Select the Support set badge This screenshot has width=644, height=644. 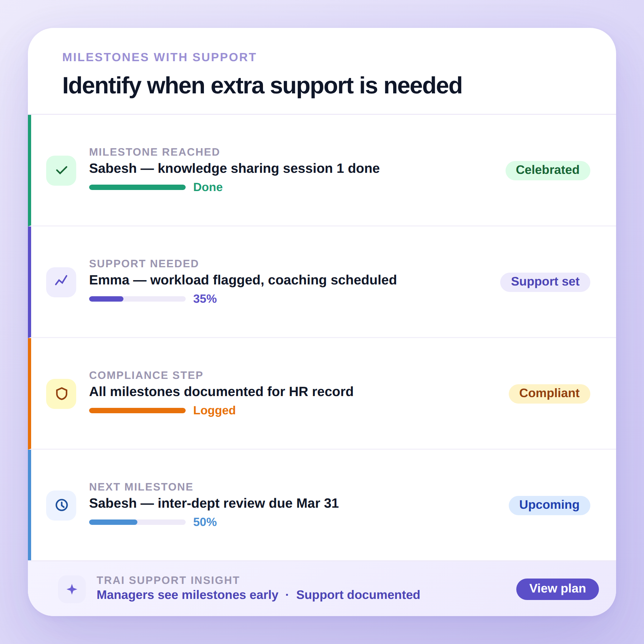[x=545, y=282]
